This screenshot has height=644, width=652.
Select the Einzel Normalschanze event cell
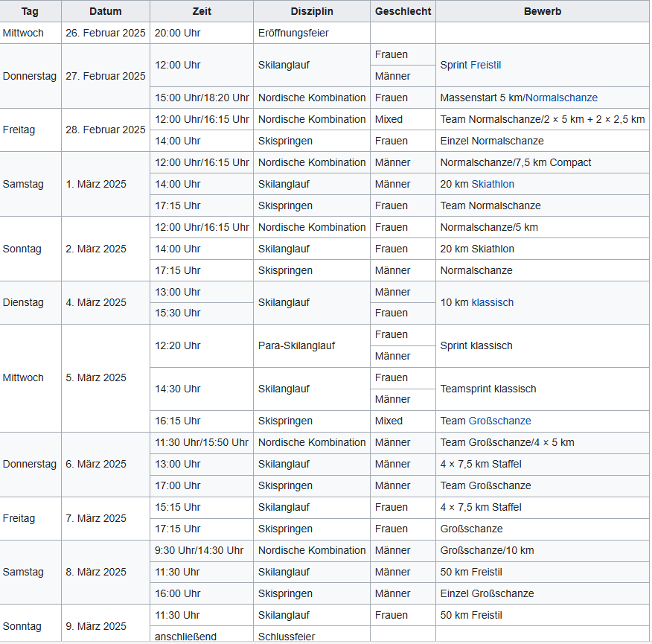(492, 141)
